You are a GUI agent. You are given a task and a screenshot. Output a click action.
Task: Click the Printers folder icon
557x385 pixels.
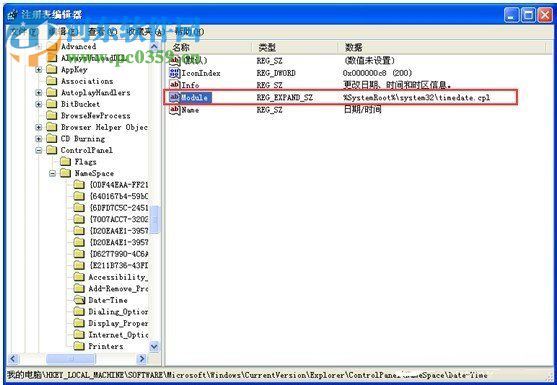(x=79, y=346)
